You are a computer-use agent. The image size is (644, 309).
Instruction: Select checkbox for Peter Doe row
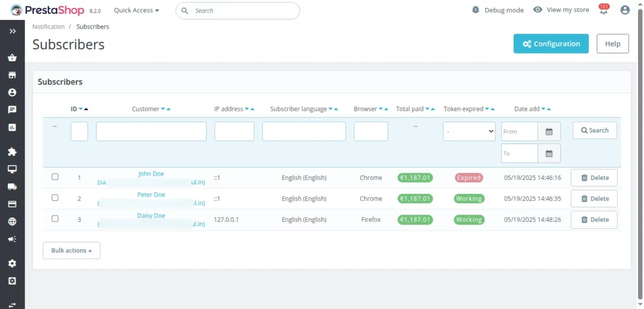pyautogui.click(x=55, y=198)
